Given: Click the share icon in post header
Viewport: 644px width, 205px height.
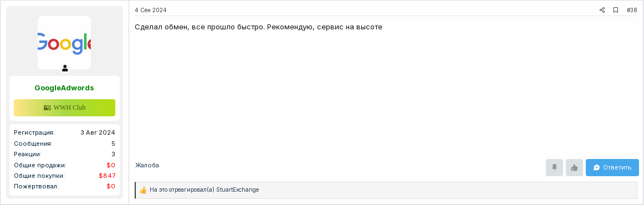Looking at the screenshot, I should [x=602, y=11].
